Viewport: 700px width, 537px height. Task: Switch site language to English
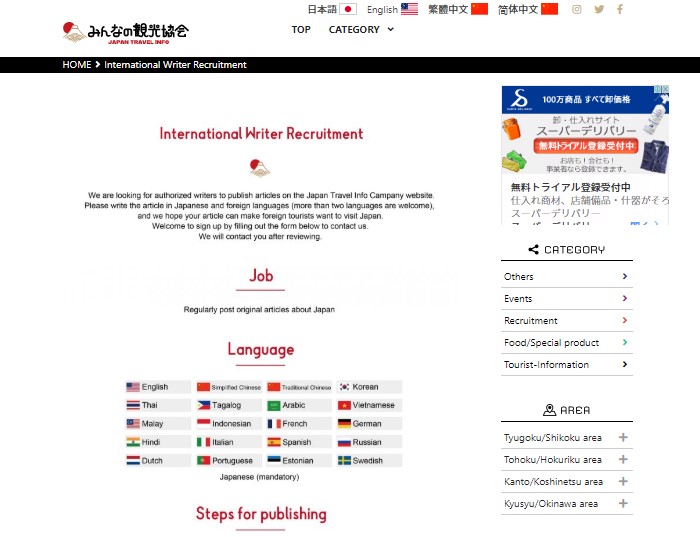pyautogui.click(x=382, y=9)
